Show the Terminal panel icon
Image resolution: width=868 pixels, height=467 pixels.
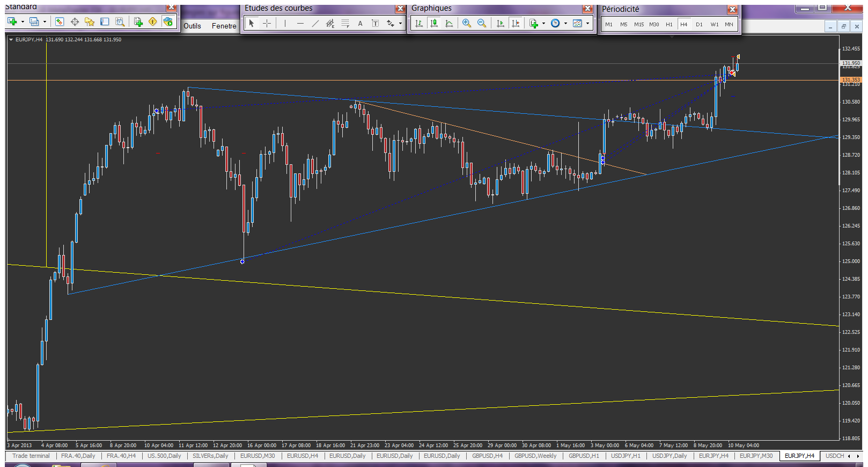pos(105,21)
